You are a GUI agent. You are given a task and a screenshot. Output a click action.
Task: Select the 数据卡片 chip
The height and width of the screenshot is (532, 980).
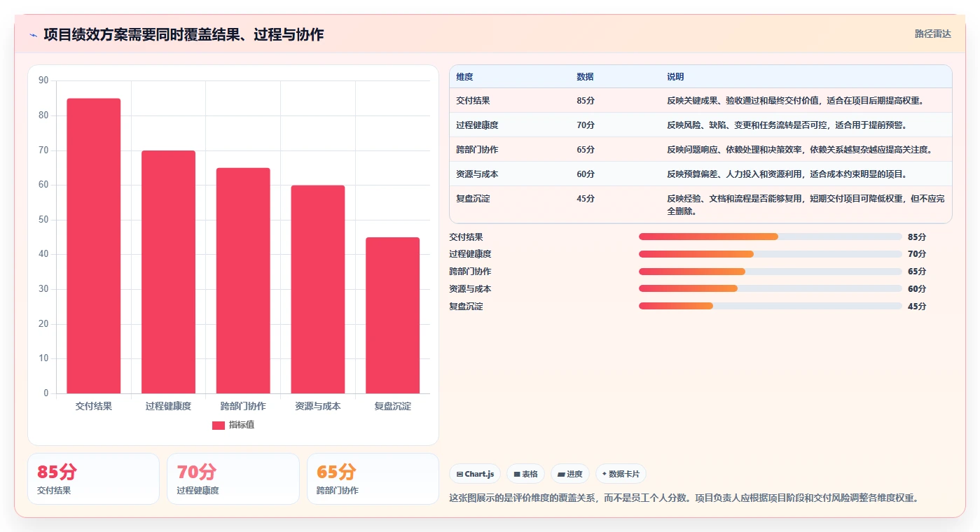click(x=621, y=474)
